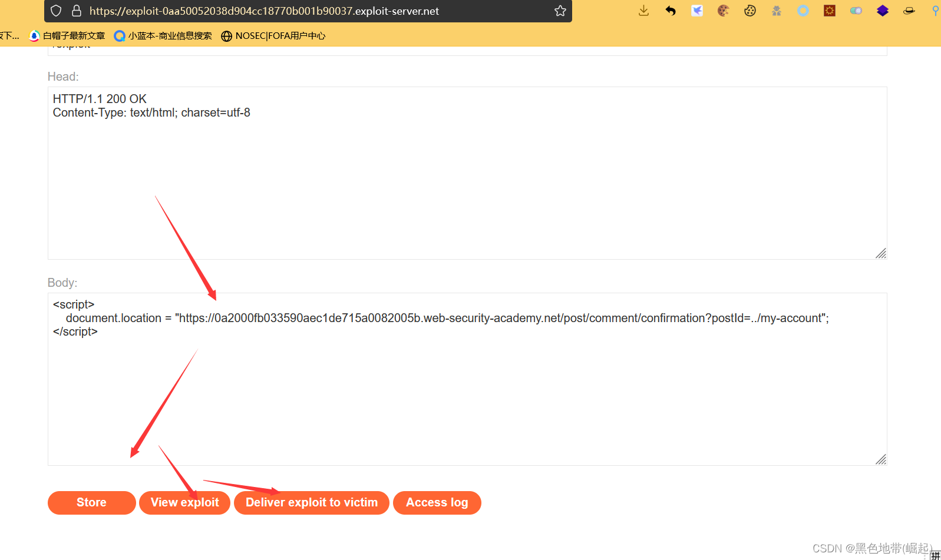This screenshot has width=941, height=560.
Task: Open the browser downloads icon
Action: [x=643, y=11]
